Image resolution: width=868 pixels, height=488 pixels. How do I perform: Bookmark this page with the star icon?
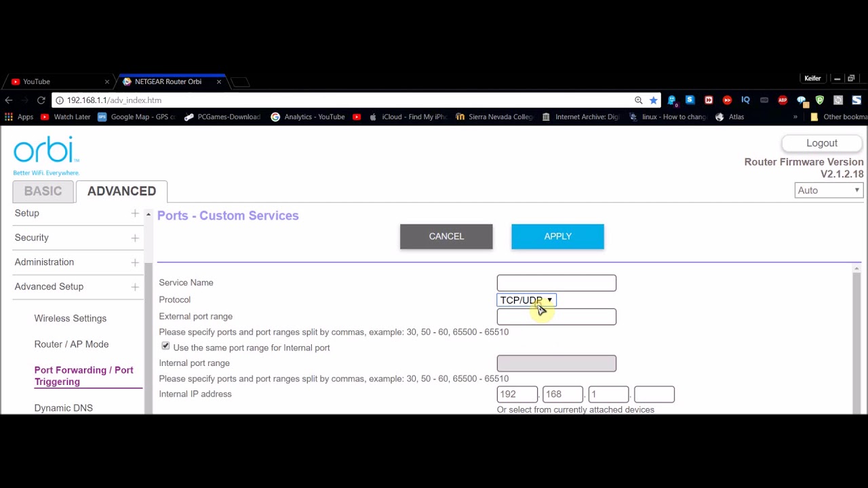pyautogui.click(x=654, y=100)
